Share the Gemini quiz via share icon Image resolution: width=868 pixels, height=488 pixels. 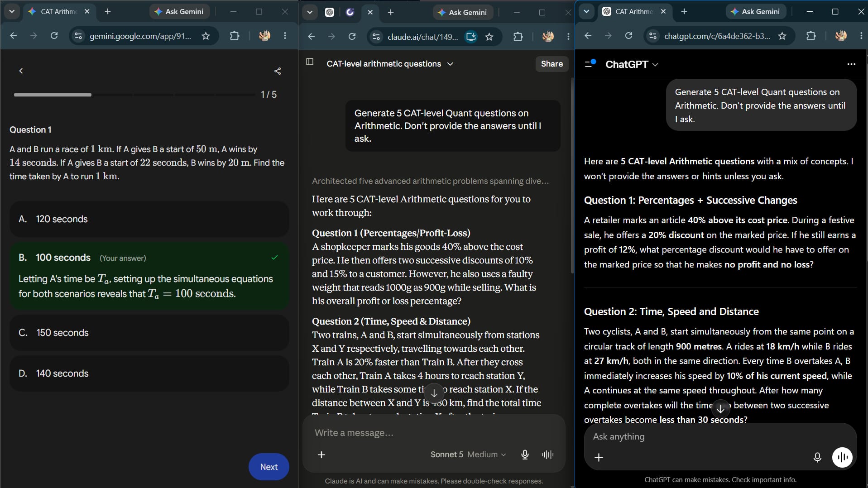(278, 71)
